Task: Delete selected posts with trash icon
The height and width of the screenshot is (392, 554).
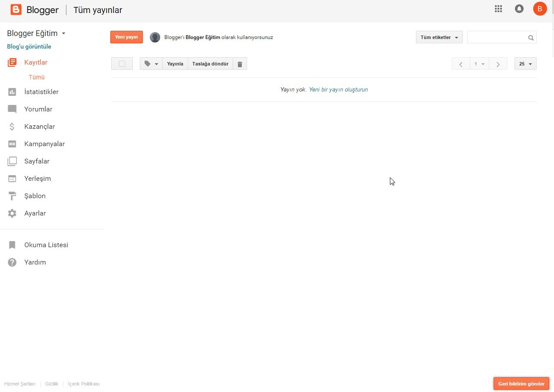Action: (240, 64)
